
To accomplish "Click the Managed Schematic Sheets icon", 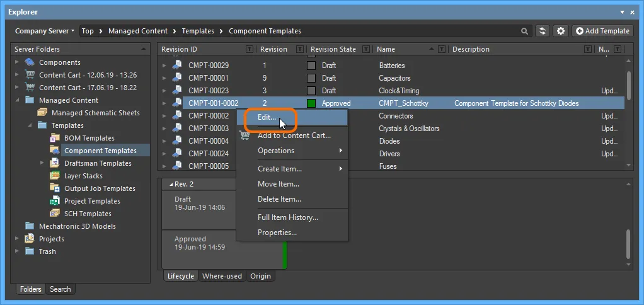I will 42,113.
